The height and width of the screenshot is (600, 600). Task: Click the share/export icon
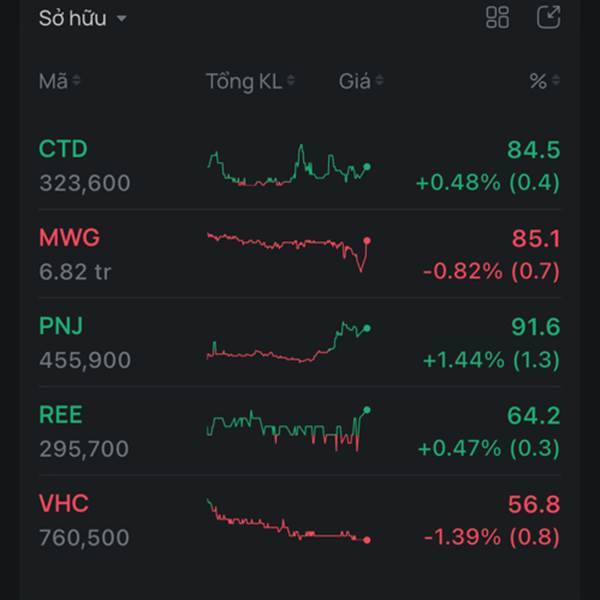(x=548, y=18)
